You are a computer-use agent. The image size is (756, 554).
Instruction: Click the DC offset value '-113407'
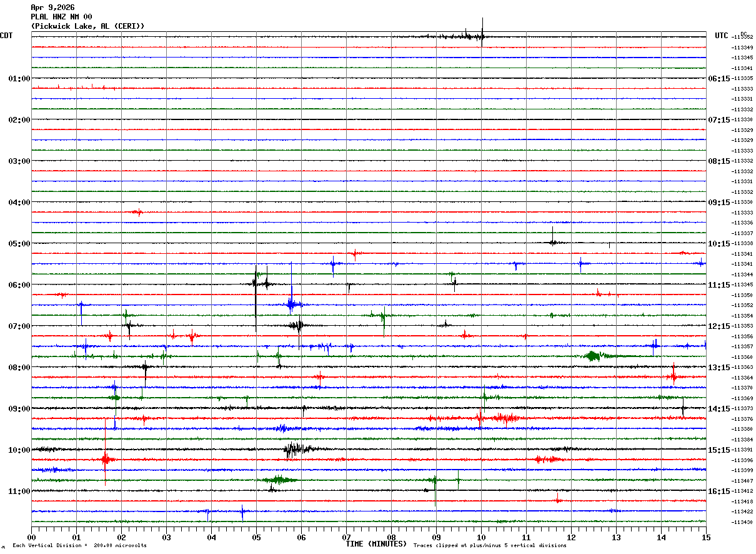coord(742,481)
